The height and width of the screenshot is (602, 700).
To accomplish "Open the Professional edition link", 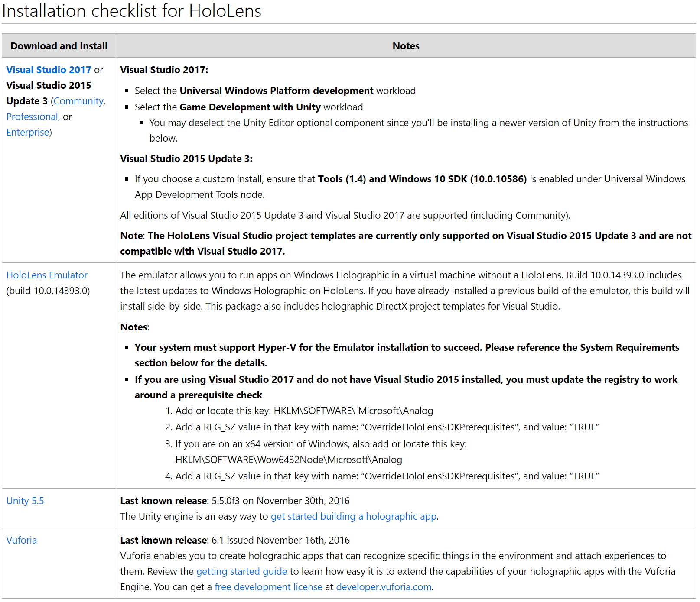I will point(32,117).
